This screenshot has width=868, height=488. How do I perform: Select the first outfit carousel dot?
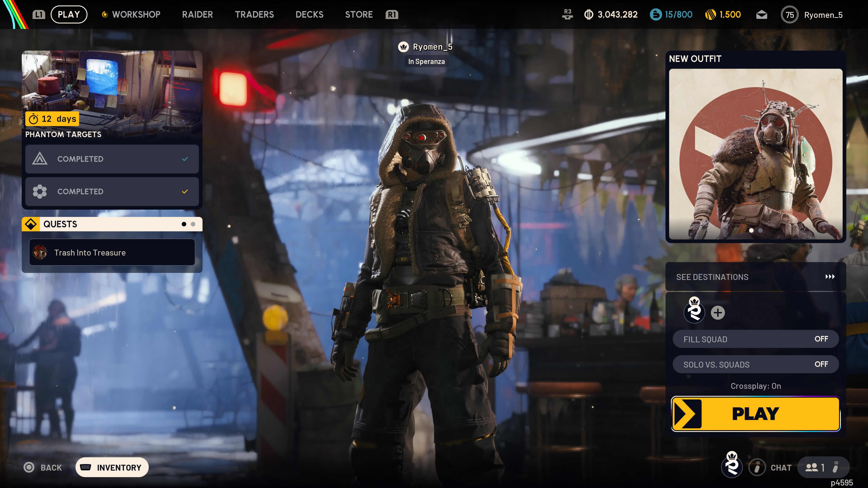tap(751, 230)
